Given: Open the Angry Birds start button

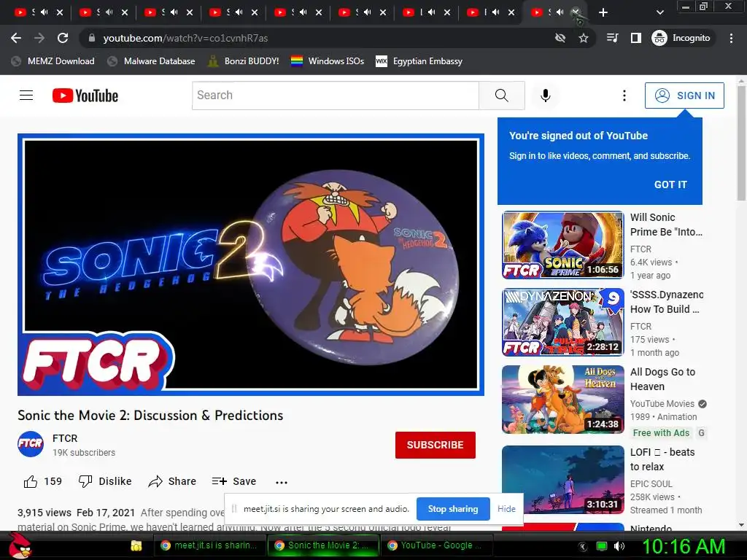Looking at the screenshot, I should [20, 545].
